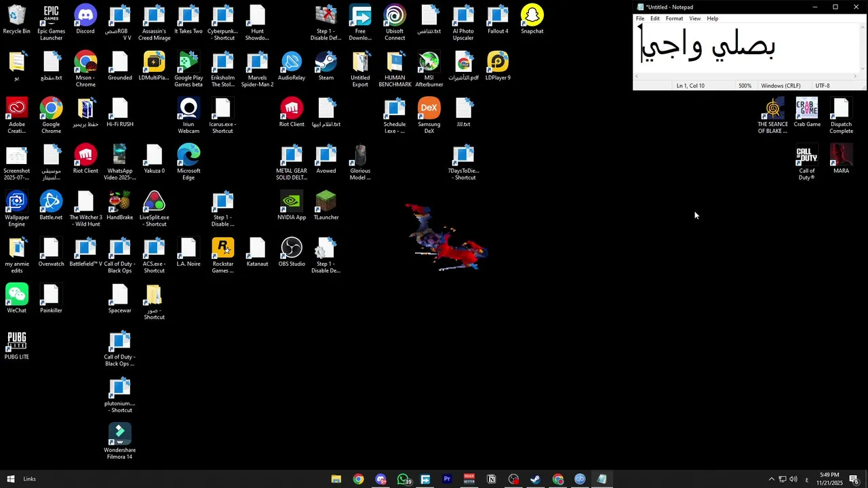Select Wallpaper Engine desktop icon
The height and width of the screenshot is (488, 868).
pyautogui.click(x=17, y=209)
